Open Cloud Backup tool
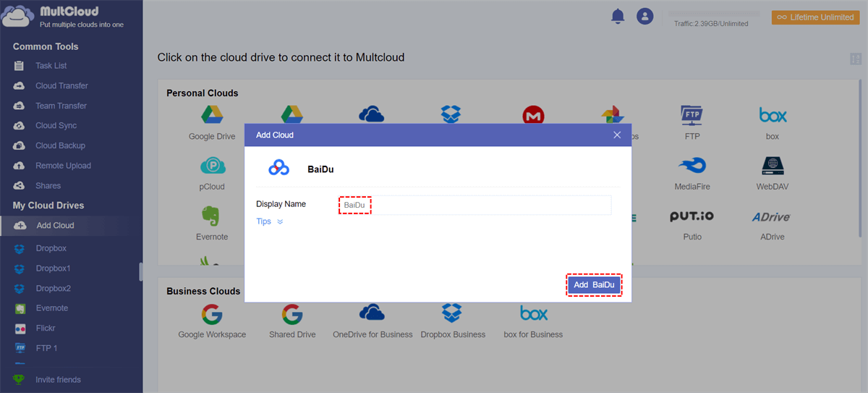868x393 pixels. tap(60, 145)
